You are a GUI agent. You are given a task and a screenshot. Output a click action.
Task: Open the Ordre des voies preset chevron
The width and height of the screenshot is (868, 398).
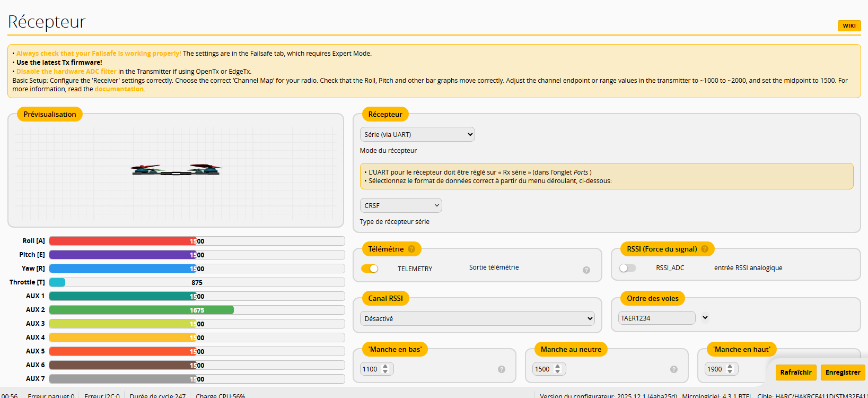click(705, 318)
